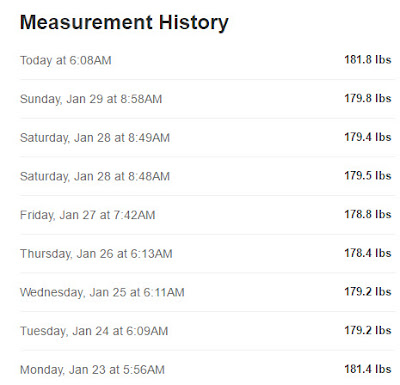The height and width of the screenshot is (385, 400).
Task: Click the 181.4 lbs weight value
Action: click(368, 369)
